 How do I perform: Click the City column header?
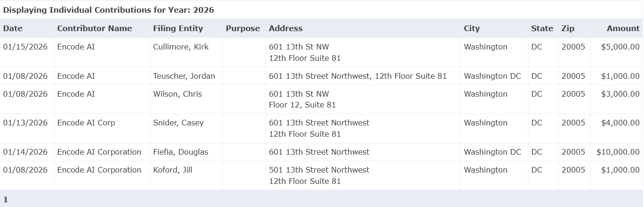click(x=472, y=28)
